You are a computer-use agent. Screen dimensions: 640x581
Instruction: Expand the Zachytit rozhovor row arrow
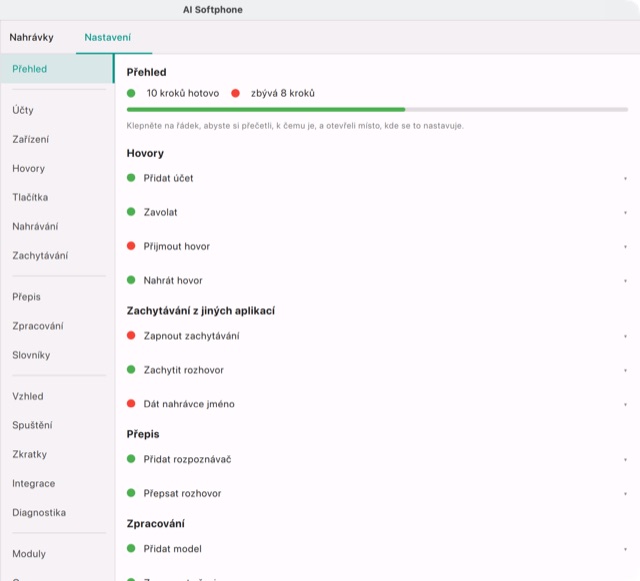click(625, 370)
